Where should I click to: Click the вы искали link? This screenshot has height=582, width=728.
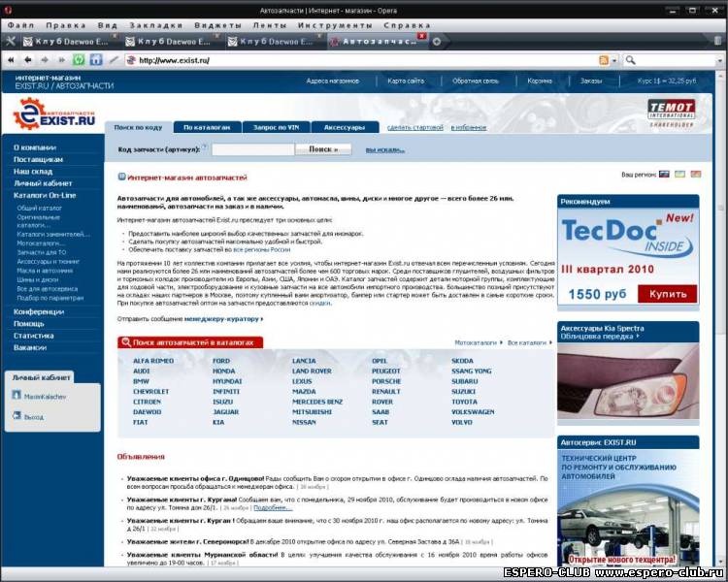pos(385,150)
